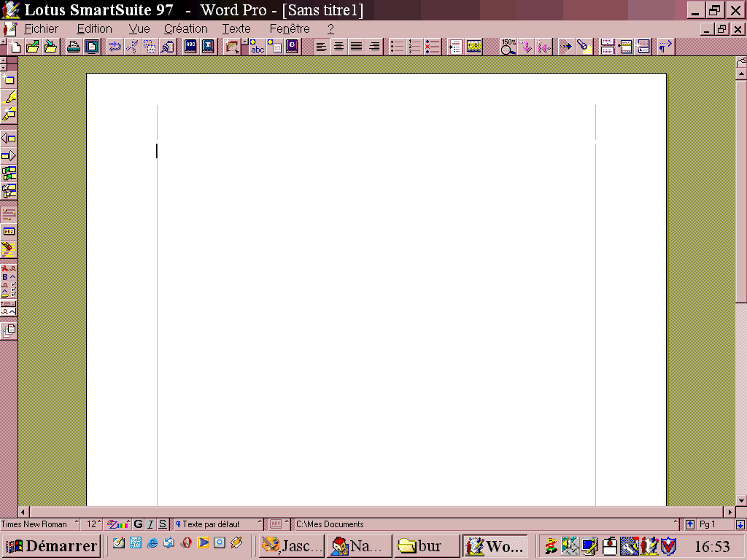747x560 pixels.
Task: Click the horizontal scrollbar left arrow
Action: pyautogui.click(x=24, y=512)
